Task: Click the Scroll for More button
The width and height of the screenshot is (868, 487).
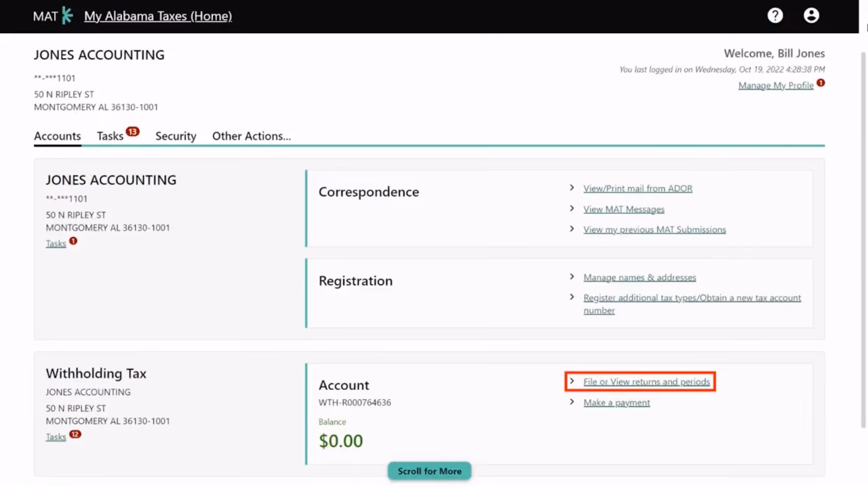Action: 429,471
